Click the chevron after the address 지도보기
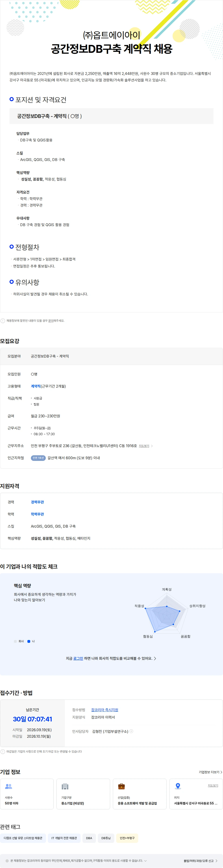The width and height of the screenshot is (223, 868). [152, 446]
